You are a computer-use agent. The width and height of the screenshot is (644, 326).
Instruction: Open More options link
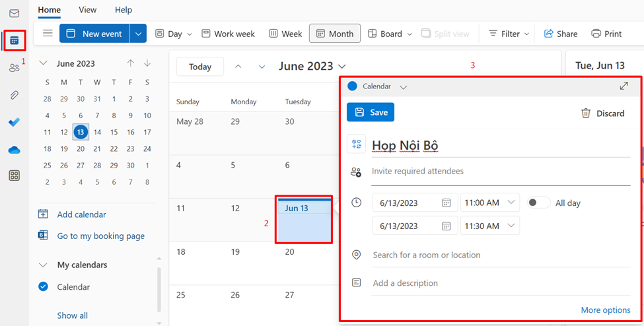pyautogui.click(x=606, y=310)
